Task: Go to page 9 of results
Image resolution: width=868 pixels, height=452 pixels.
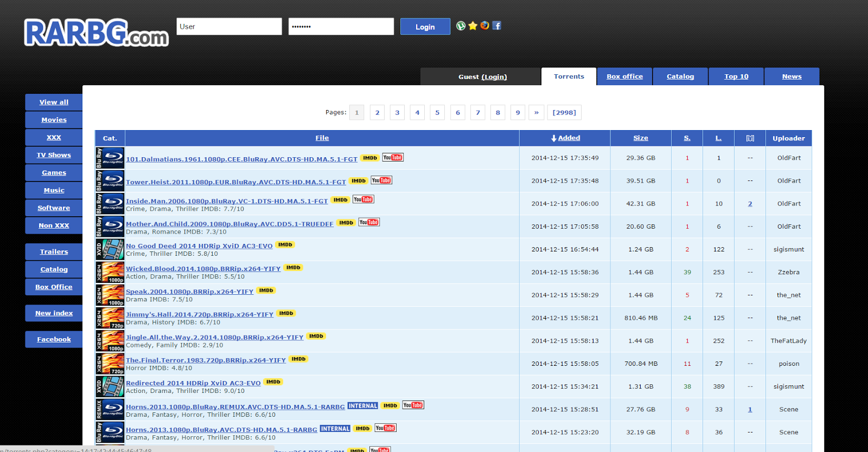Action: click(518, 113)
